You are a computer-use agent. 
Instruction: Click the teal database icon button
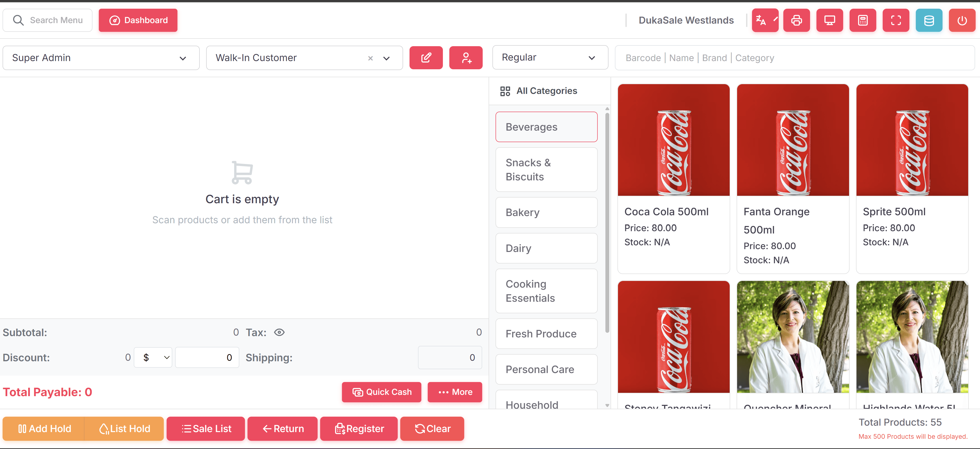(929, 20)
